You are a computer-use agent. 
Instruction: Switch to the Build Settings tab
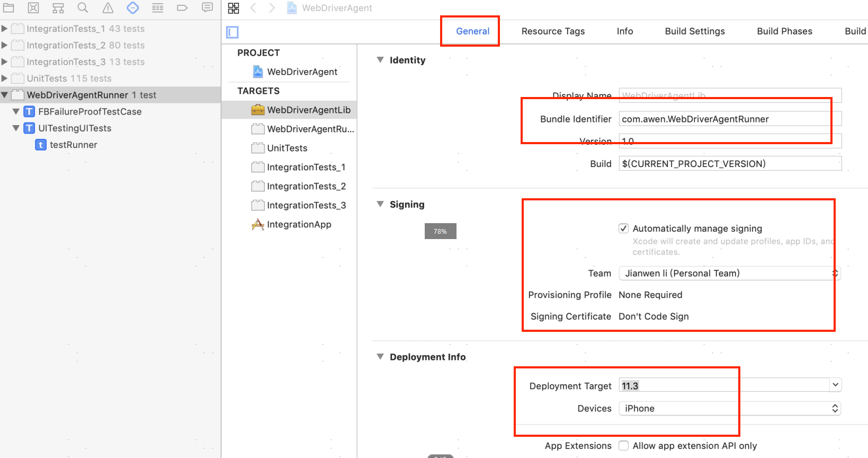695,31
